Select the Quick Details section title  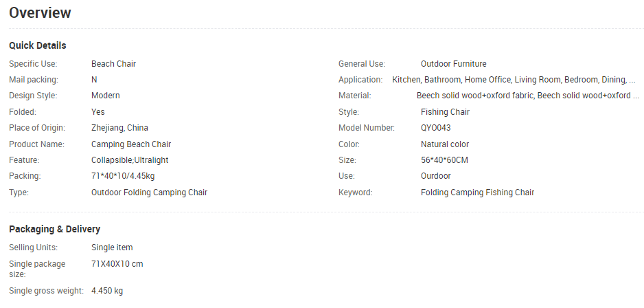[x=37, y=45]
